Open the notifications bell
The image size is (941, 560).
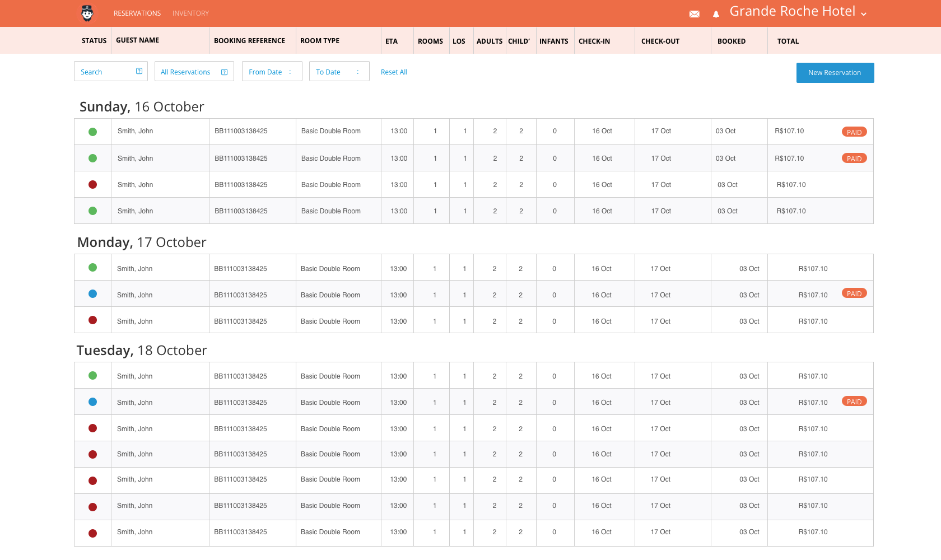pos(716,14)
